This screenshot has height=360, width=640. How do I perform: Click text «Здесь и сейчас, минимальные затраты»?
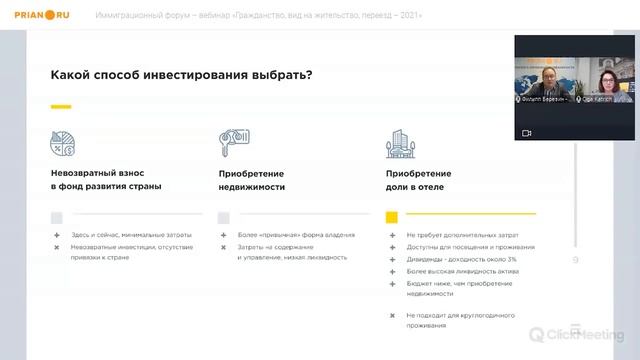131,235
